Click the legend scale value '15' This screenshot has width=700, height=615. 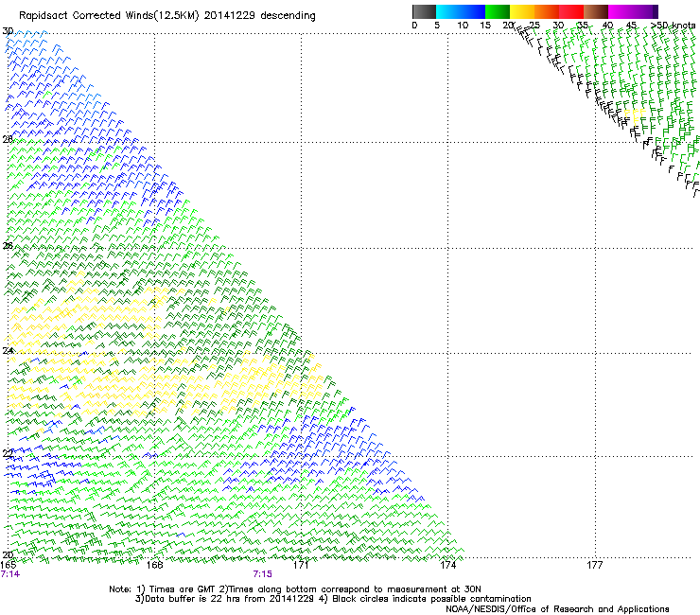pyautogui.click(x=485, y=26)
